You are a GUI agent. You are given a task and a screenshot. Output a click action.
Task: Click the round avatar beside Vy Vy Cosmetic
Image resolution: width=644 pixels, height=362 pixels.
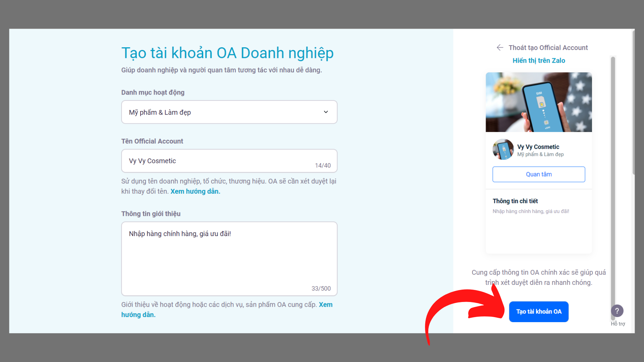coord(503,149)
